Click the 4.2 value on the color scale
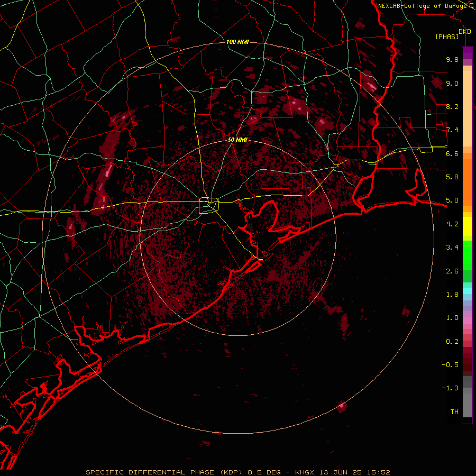476x476 pixels. pos(452,224)
